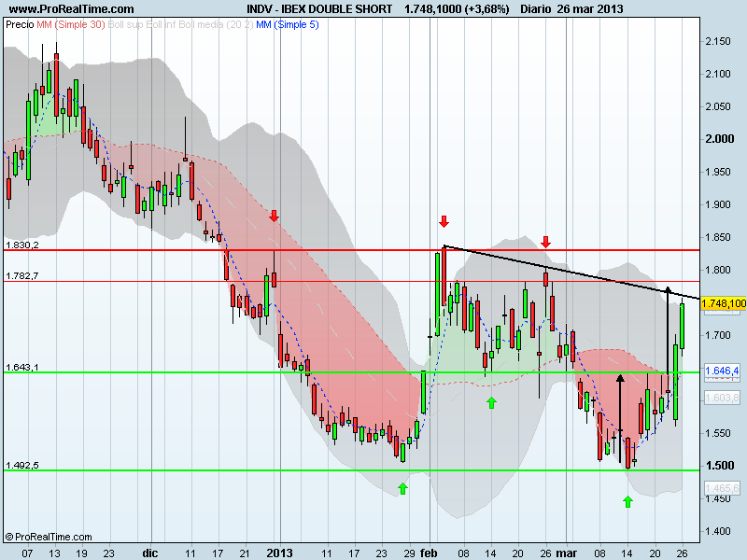747x560 pixels.
Task: Click the feb month label on time axis
Action: [x=429, y=553]
